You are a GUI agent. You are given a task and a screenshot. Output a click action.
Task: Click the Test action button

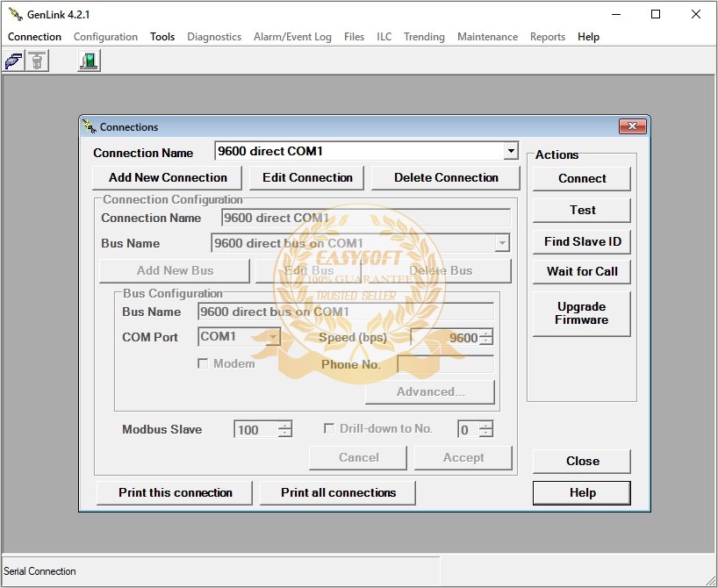pos(582,211)
